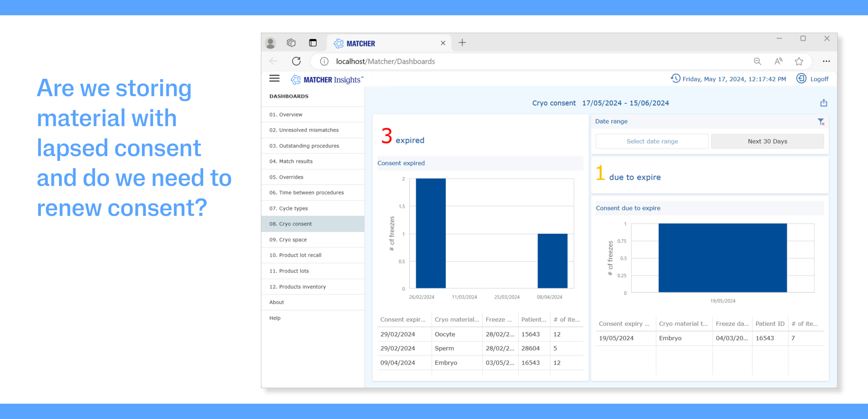
Task: Sort due-to-expire table by Patient ID header
Action: point(770,324)
